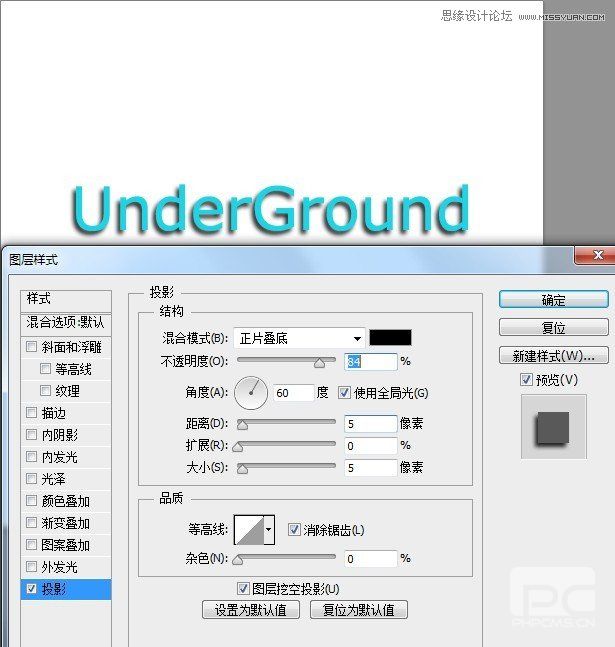This screenshot has width=615, height=647.
Task: Select the 描边 style row
Action: click(x=66, y=413)
